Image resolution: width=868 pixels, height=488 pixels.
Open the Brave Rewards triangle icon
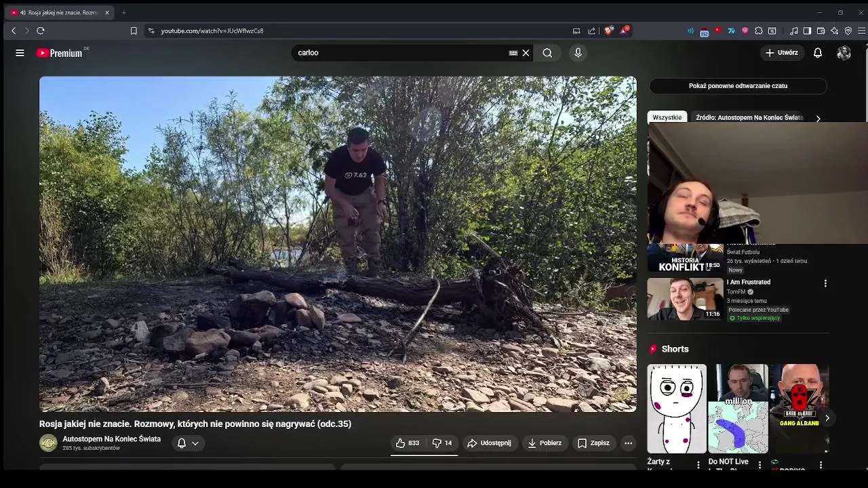(625, 30)
